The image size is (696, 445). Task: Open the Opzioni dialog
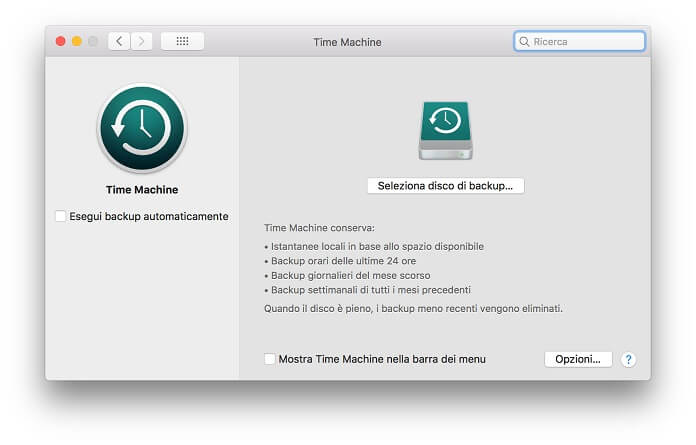pyautogui.click(x=578, y=359)
